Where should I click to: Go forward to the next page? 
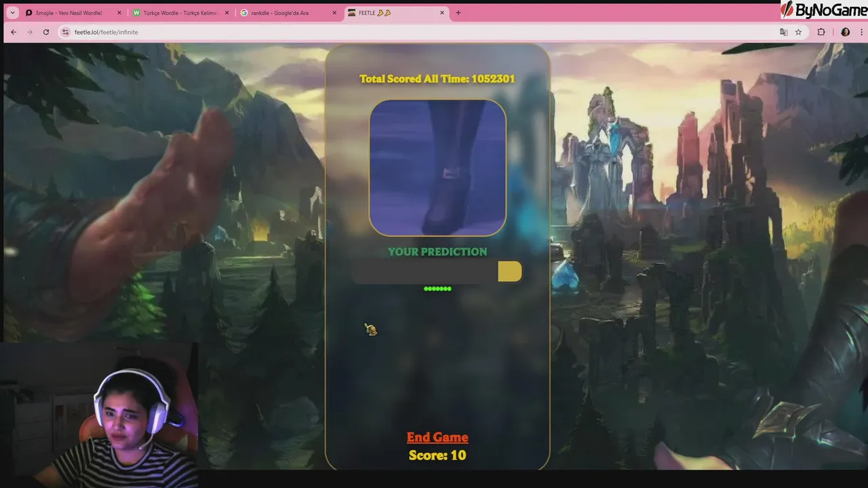coord(30,32)
